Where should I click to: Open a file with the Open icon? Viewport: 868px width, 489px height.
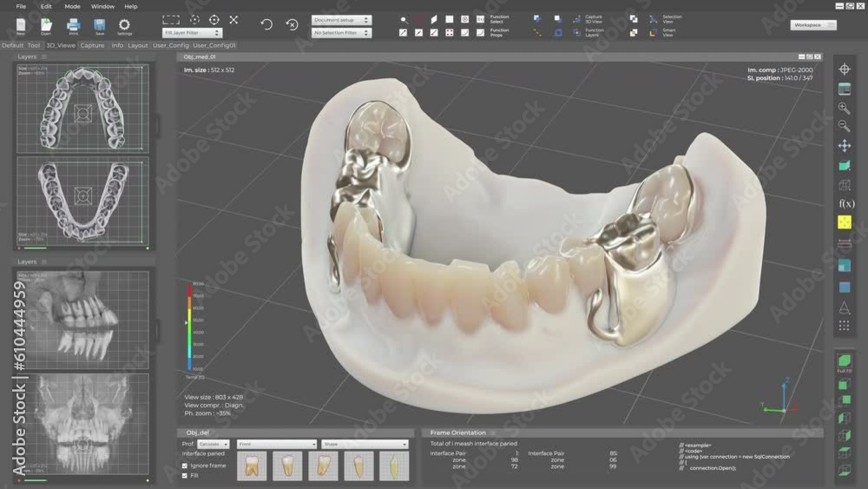coord(46,24)
